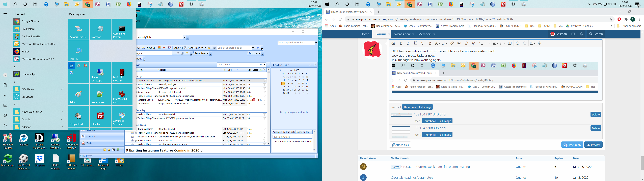Expand the 3CX Phone folder in Start menu
This screenshot has width=644, height=181.
pyautogui.click(x=62, y=89)
